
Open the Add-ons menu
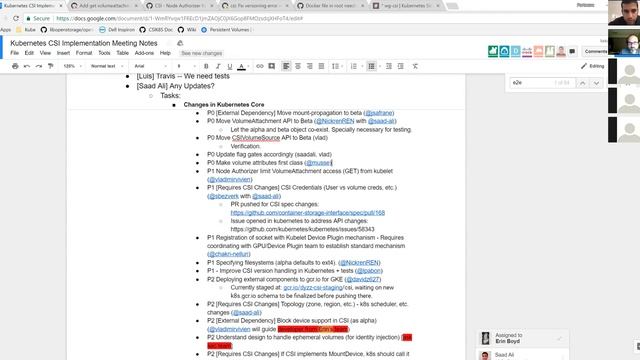(x=144, y=53)
